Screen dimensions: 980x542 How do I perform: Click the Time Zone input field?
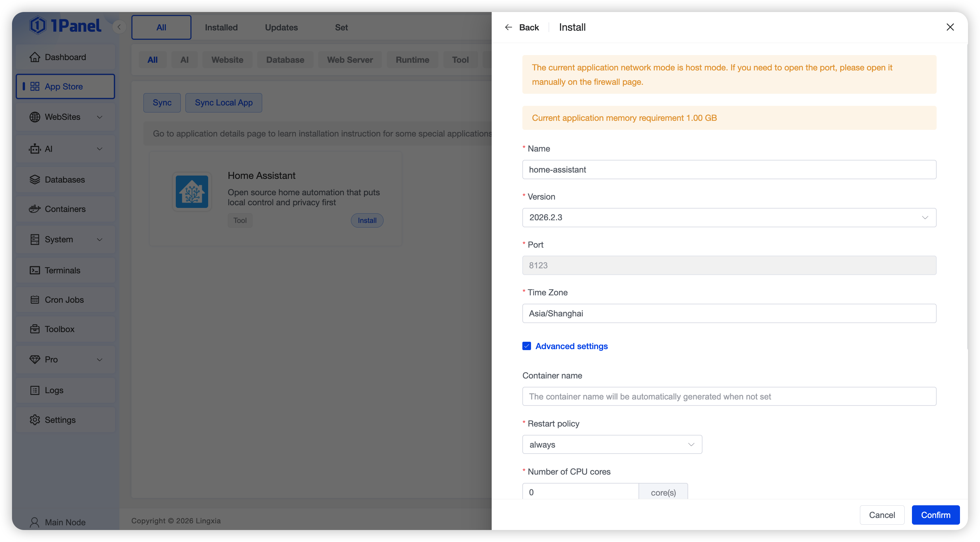click(x=729, y=313)
